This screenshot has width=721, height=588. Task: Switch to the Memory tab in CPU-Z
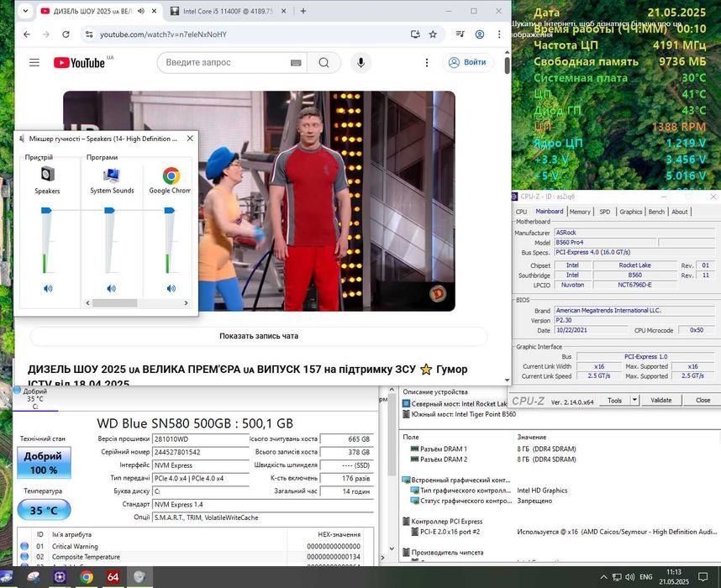580,212
